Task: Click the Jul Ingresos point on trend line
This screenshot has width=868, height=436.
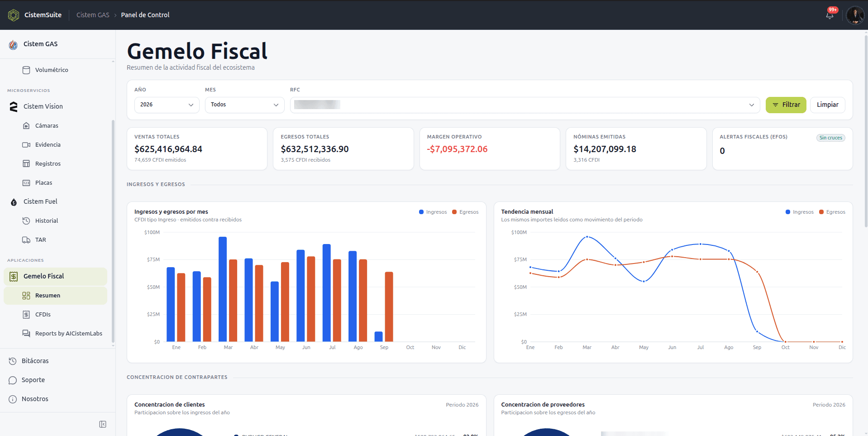Action: (x=701, y=244)
